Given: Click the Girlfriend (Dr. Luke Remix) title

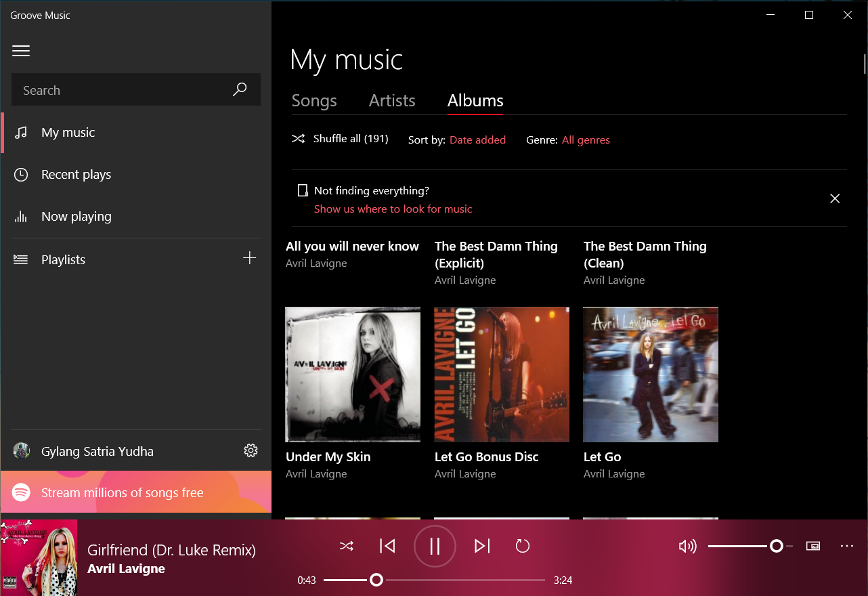Looking at the screenshot, I should (172, 550).
